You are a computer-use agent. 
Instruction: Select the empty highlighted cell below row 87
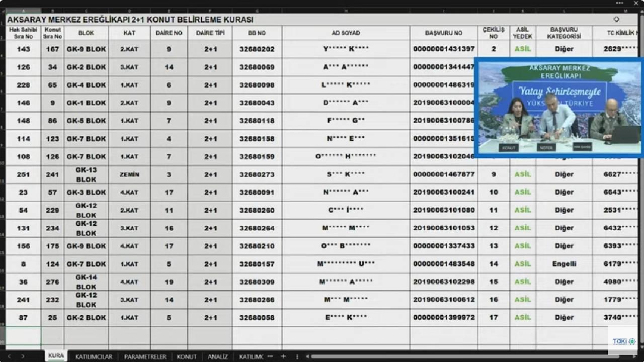click(24, 335)
